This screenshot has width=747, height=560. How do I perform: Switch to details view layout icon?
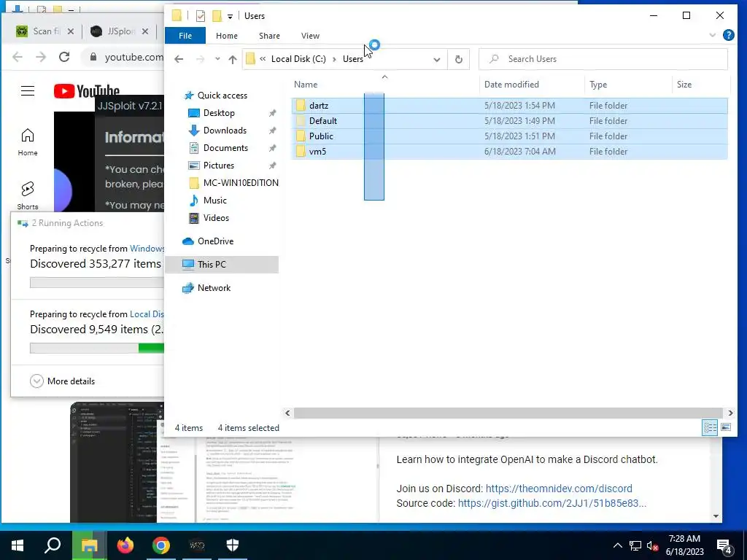coord(710,427)
